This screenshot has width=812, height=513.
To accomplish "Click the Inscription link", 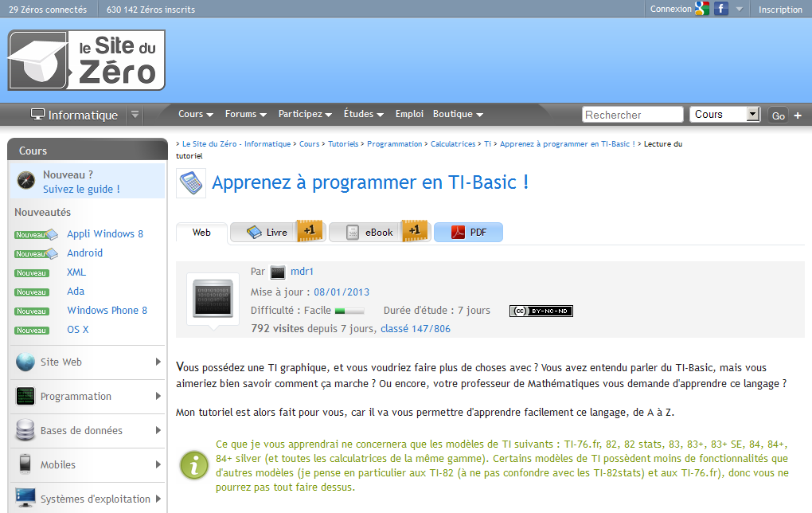I will pyautogui.click(x=780, y=10).
